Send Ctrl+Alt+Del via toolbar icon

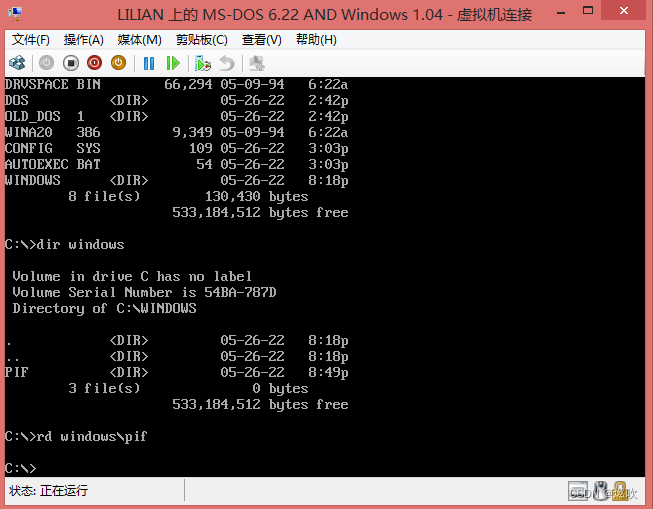[x=17, y=63]
